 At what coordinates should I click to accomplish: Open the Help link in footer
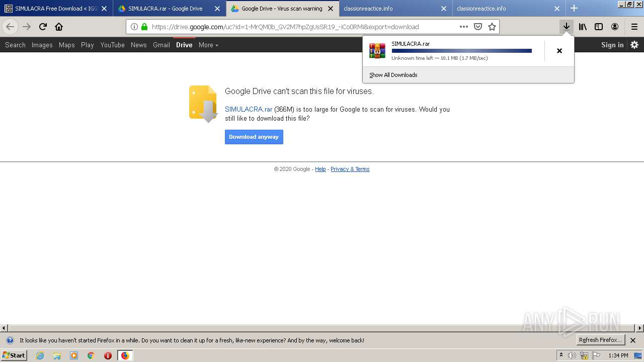(320, 169)
